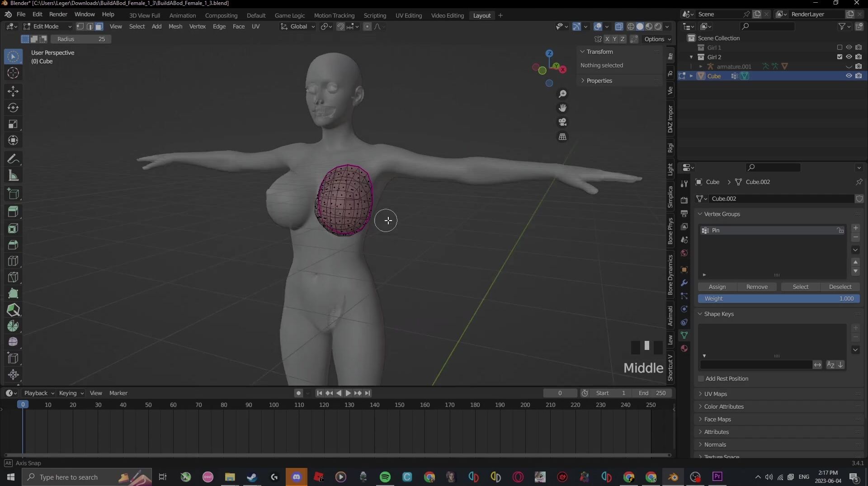Screen dimensions: 868x486
Task: Open the Mesh menu
Action: click(175, 27)
